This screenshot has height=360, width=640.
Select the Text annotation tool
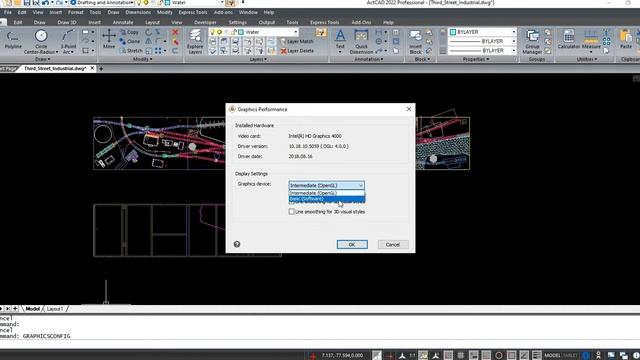[x=340, y=41]
